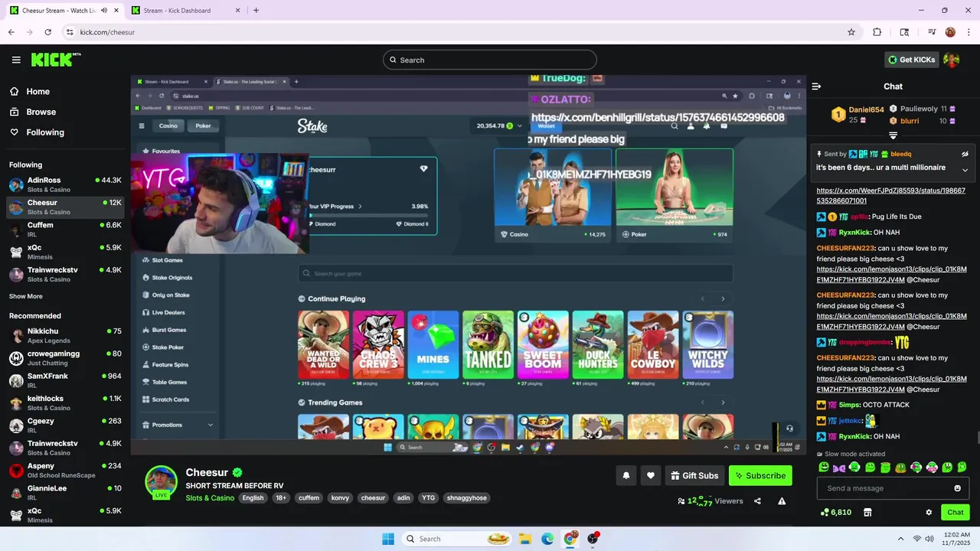Report stream via warning triangle icon
The width and height of the screenshot is (980, 551).
(782, 501)
